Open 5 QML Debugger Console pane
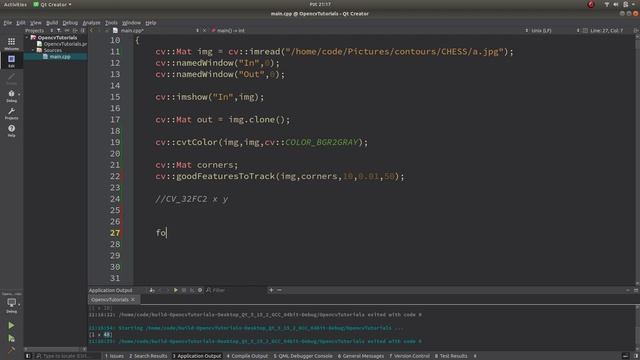Image resolution: width=640 pixels, height=360 pixels. 303,356
